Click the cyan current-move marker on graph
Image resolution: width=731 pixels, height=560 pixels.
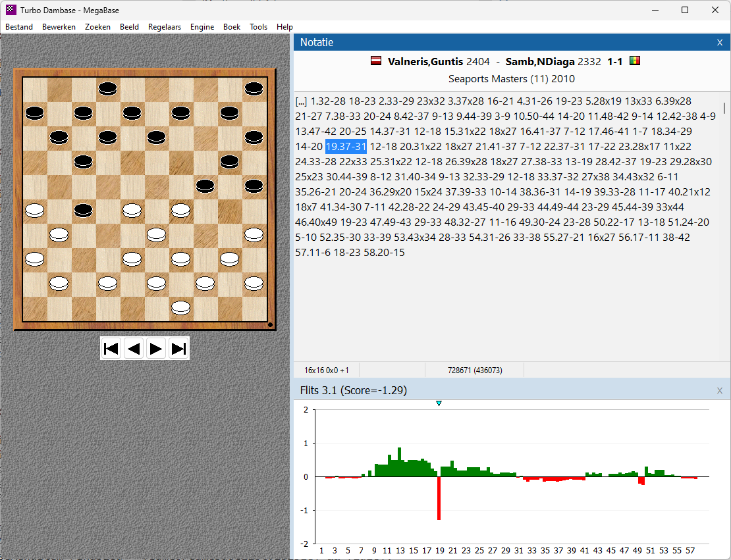click(439, 403)
